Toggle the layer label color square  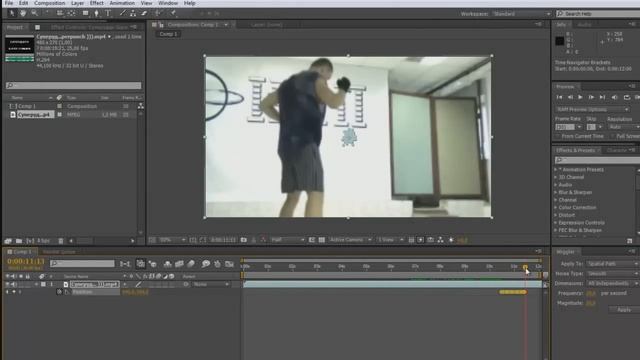click(x=43, y=284)
